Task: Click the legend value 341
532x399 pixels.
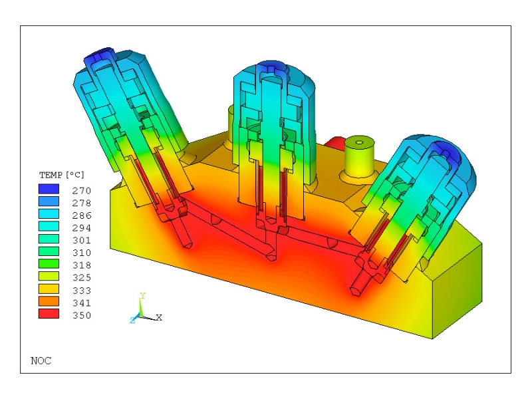Action: pyautogui.click(x=82, y=303)
